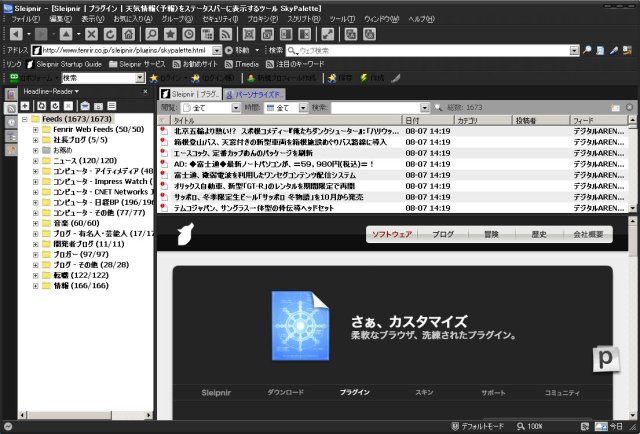Click the RSS feed toolbar icon
The width and height of the screenshot is (640, 434).
[x=226, y=34]
